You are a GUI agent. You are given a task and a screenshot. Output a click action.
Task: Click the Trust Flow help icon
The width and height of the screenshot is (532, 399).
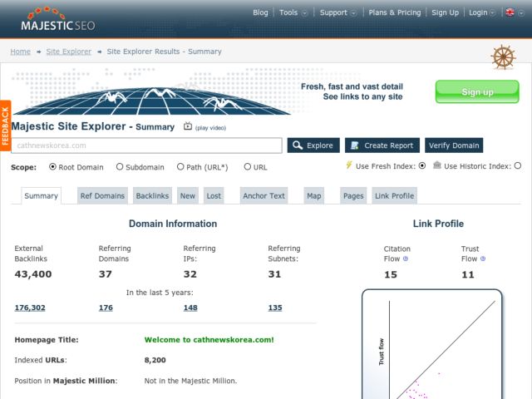[483, 259]
